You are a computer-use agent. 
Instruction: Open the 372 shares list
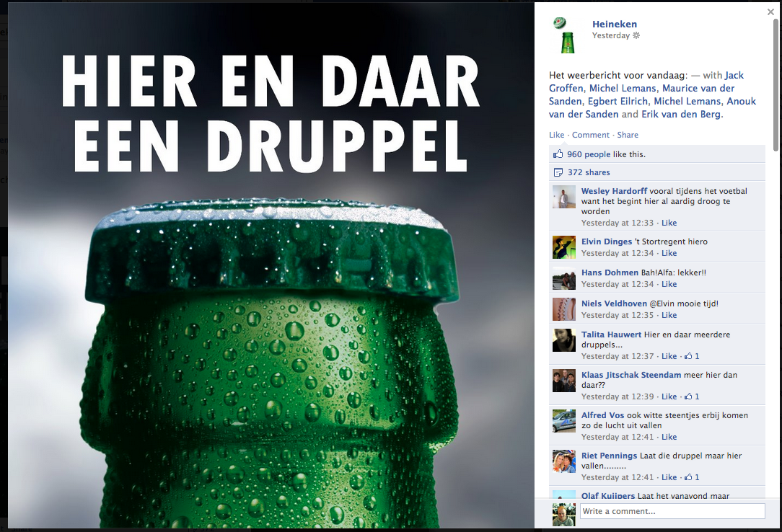589,172
